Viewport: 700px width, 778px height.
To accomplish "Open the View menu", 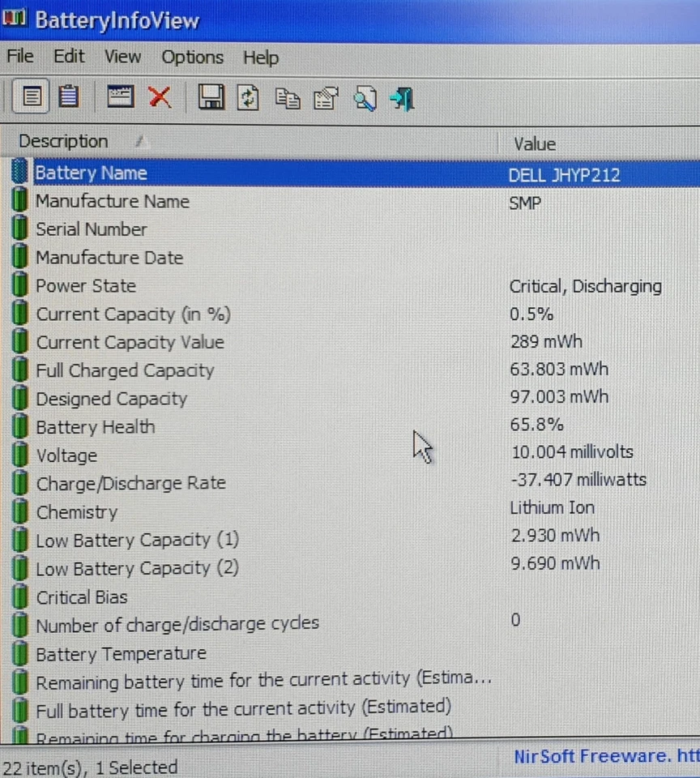I will pyautogui.click(x=122, y=57).
